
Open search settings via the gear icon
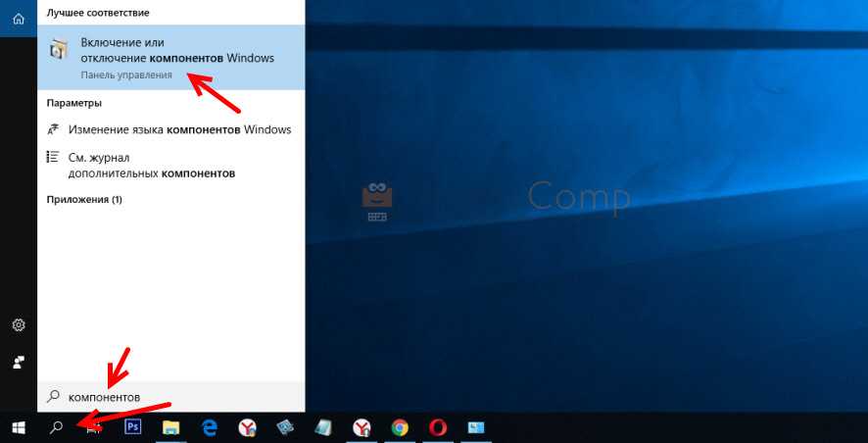[x=18, y=325]
